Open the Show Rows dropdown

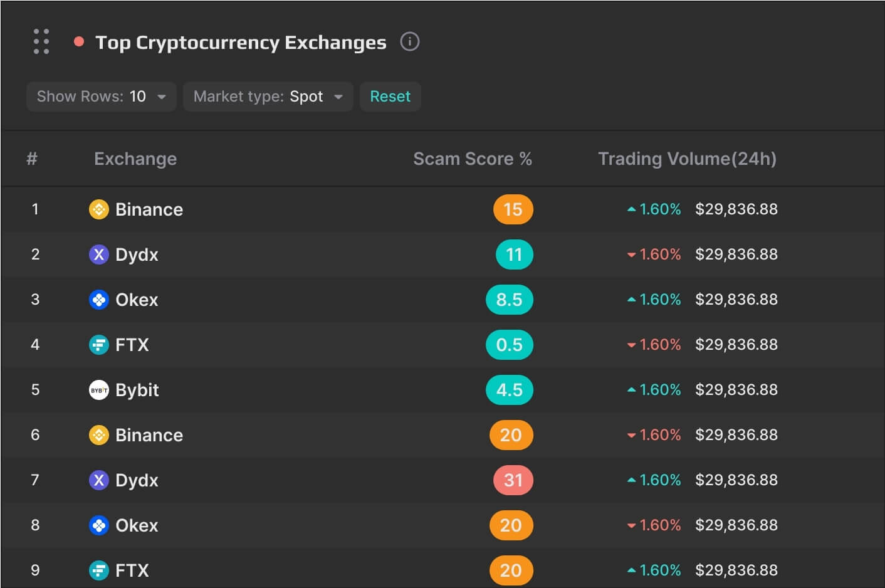[101, 97]
